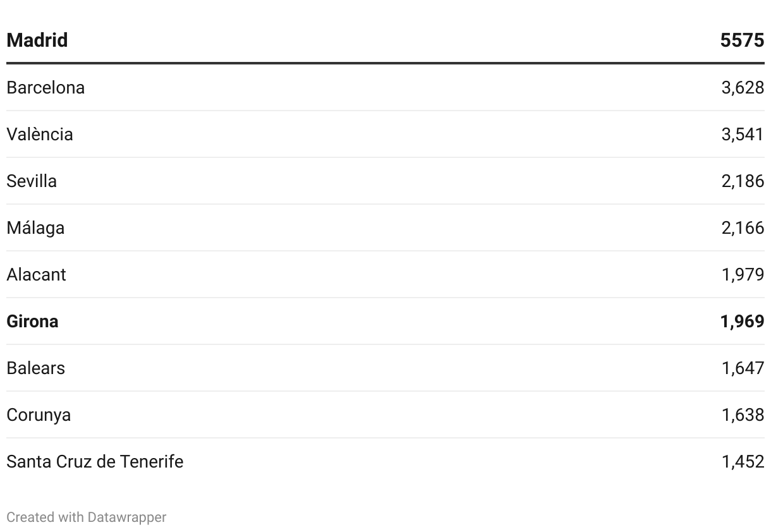Image resolution: width=771 pixels, height=532 pixels.
Task: Click Balears' value 1,647
Action: pos(743,368)
